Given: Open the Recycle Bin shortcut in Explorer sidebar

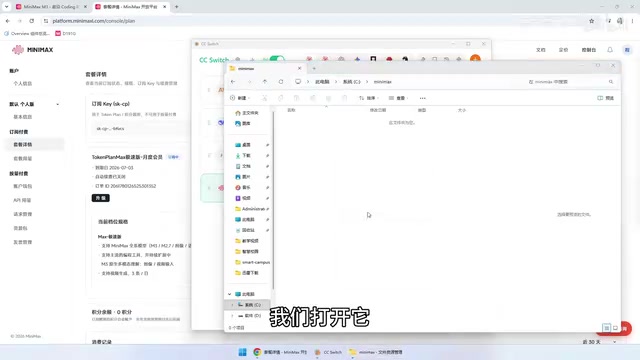Looking at the screenshot, I should click(245, 230).
